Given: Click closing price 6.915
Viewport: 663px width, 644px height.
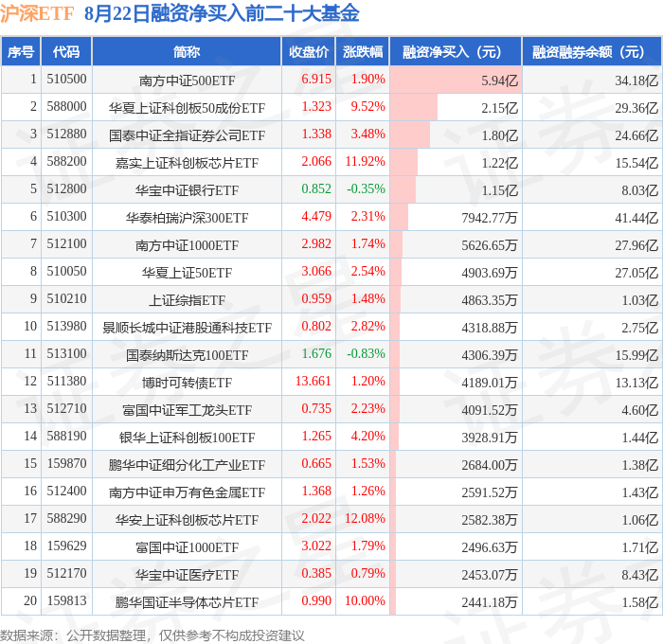Looking at the screenshot, I should [316, 79].
